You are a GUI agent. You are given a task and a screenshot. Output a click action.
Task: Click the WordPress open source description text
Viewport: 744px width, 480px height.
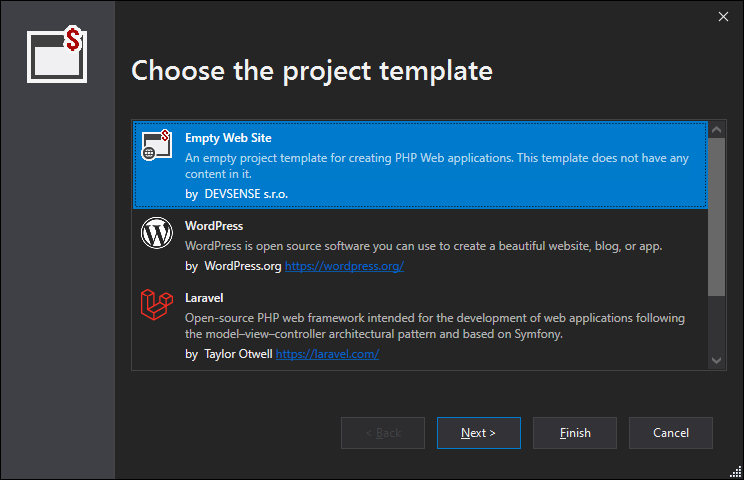(423, 246)
